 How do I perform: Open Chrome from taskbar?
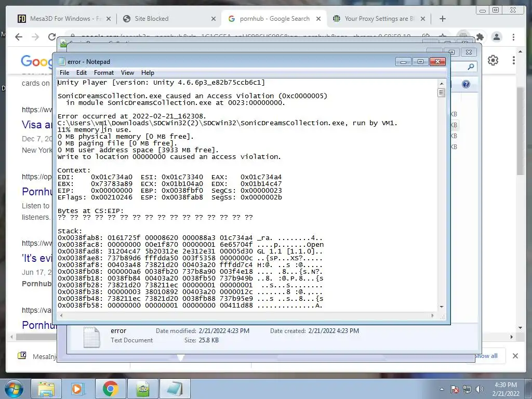[110, 389]
